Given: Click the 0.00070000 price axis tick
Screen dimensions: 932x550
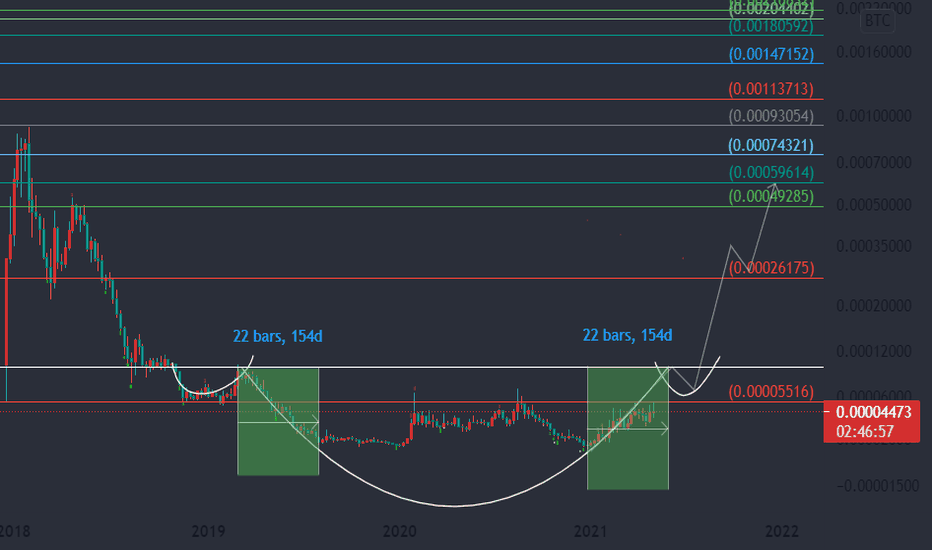Looking at the screenshot, I should (874, 162).
